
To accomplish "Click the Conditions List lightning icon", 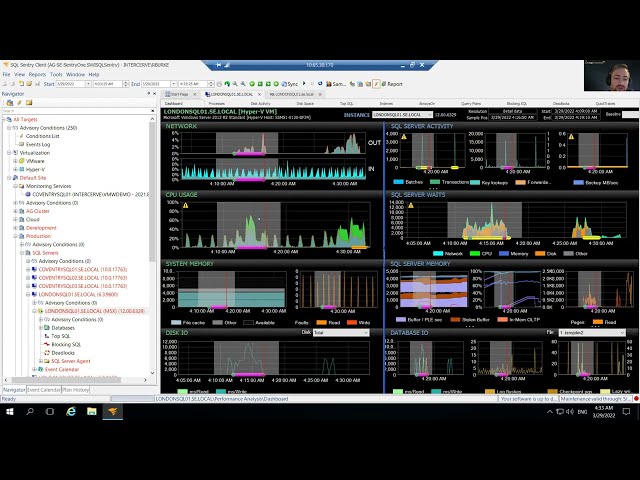I will pyautogui.click(x=22, y=136).
